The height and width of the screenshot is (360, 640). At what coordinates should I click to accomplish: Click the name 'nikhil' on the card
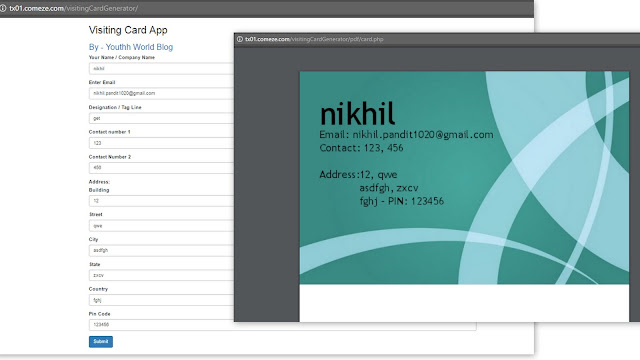pos(358,114)
